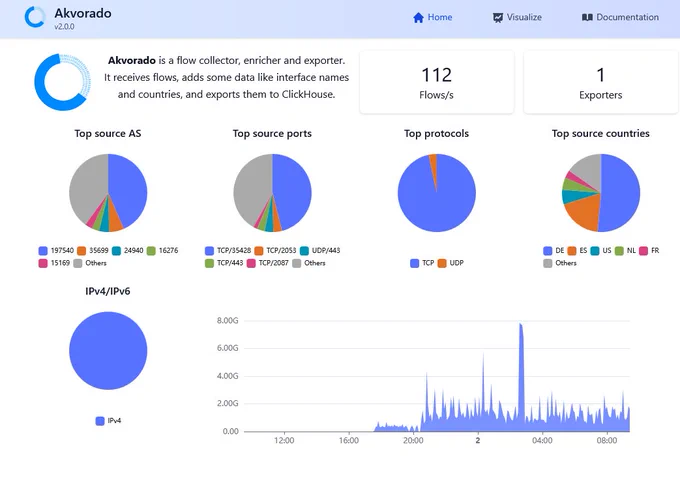Click the 20:00 time axis label

point(413,441)
